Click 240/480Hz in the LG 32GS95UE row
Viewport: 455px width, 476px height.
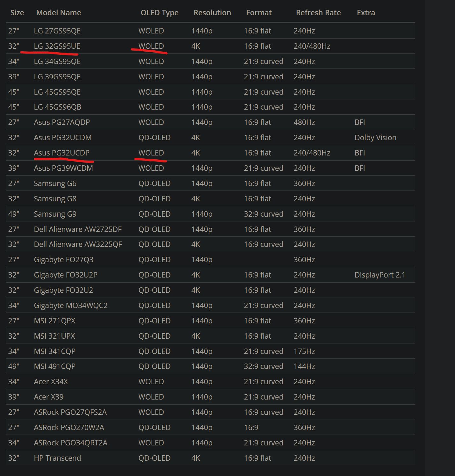point(312,46)
